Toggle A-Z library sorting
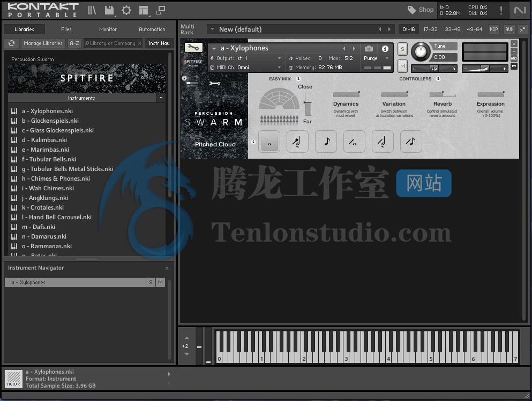 click(74, 43)
